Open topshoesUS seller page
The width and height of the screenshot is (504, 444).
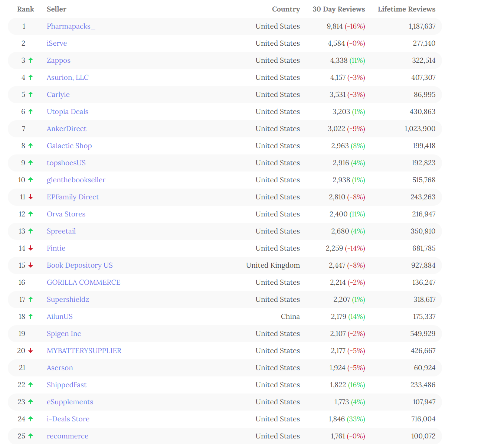tap(66, 163)
